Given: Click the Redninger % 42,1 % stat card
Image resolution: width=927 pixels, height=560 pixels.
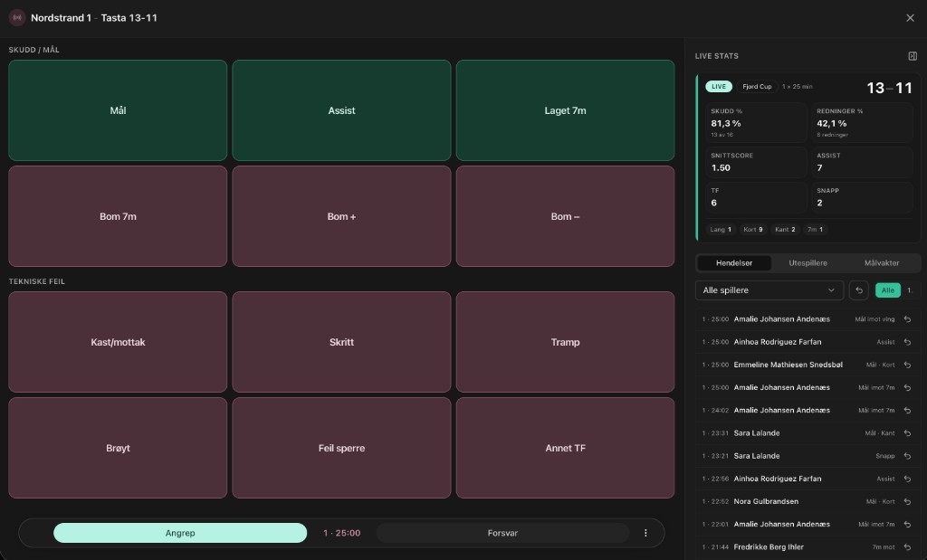Looking at the screenshot, I should tap(862, 123).
